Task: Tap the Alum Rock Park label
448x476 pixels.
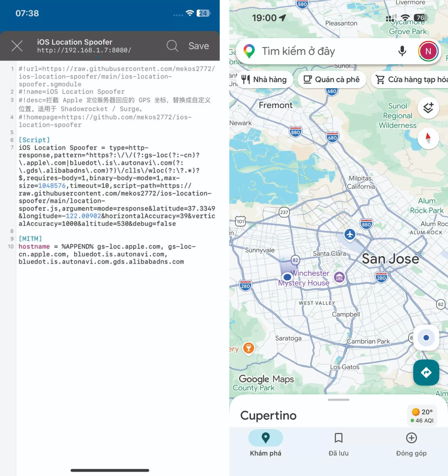Action: pos(427,205)
